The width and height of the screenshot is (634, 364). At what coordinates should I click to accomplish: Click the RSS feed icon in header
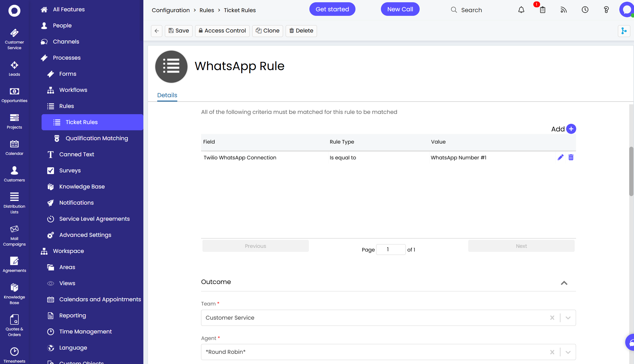[564, 10]
